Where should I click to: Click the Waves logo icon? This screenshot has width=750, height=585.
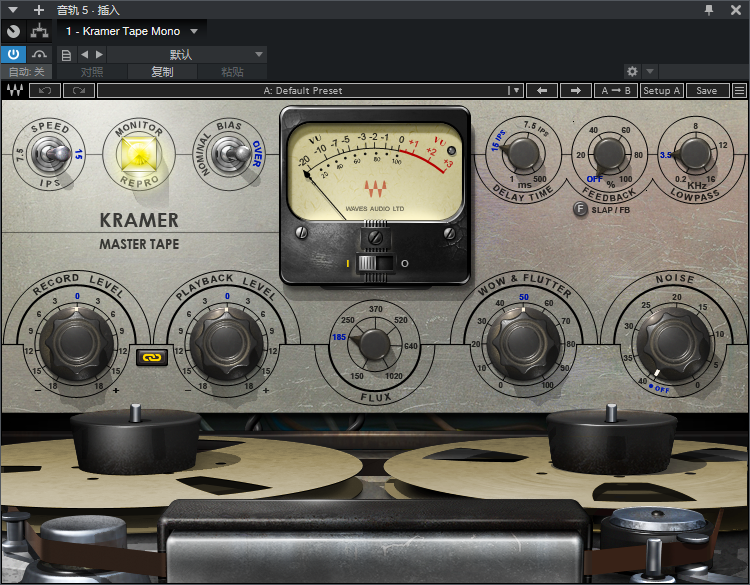point(15,90)
